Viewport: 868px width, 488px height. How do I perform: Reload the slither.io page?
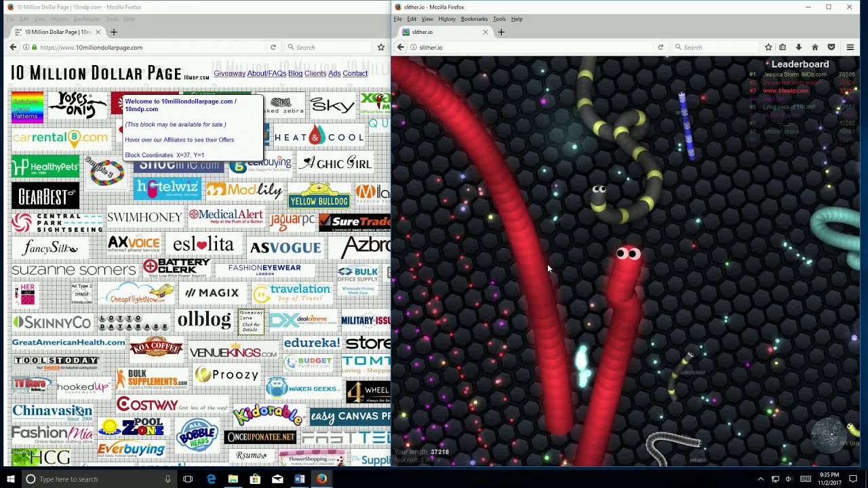click(660, 47)
